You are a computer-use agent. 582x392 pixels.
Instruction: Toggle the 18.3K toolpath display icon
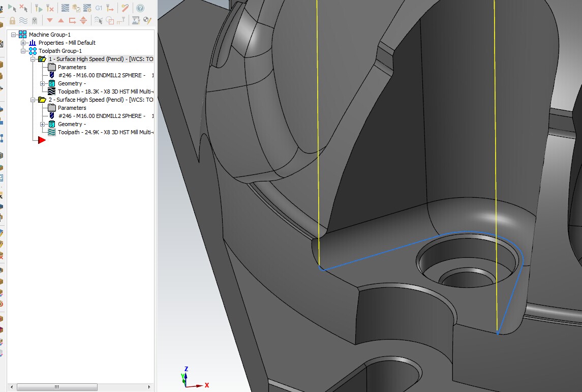(52, 92)
